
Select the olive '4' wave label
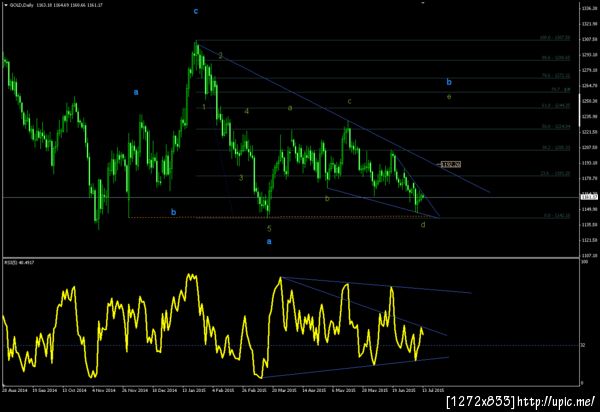(246, 111)
